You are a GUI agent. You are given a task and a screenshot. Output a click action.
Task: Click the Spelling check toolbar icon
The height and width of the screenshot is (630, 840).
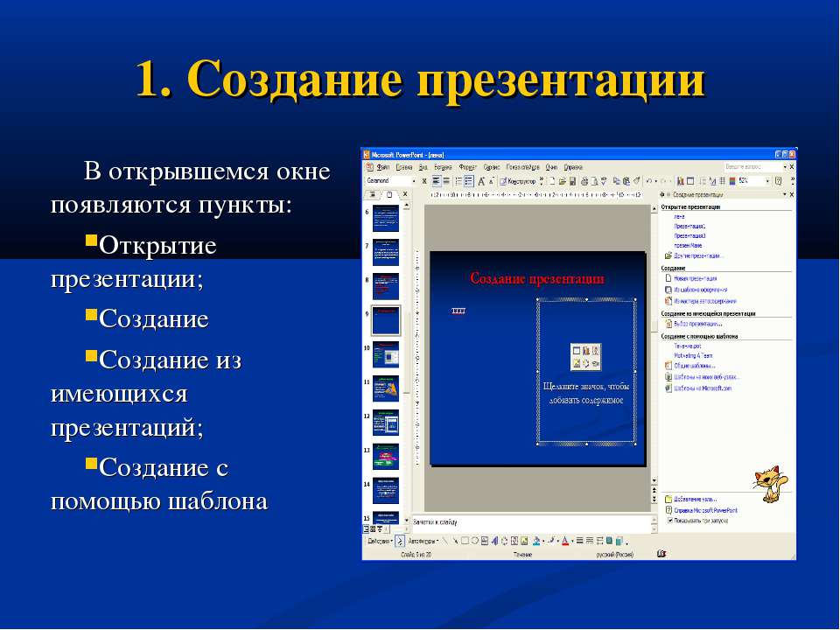pos(605,182)
